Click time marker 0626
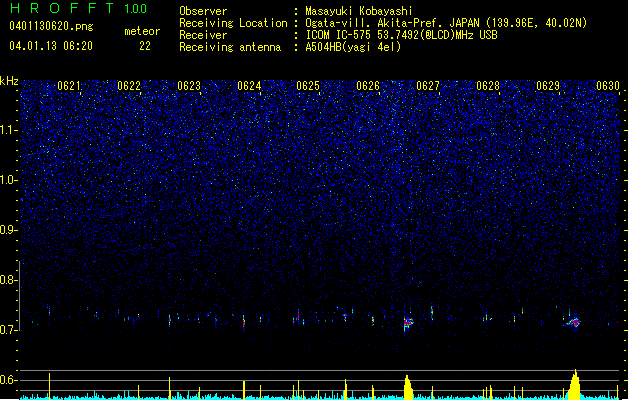Viewport: 629px width, 400px height. [368, 86]
